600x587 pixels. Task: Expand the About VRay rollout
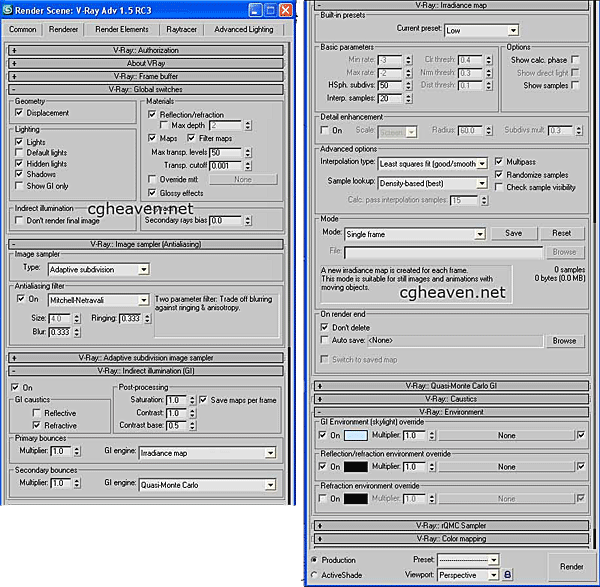pos(146,63)
